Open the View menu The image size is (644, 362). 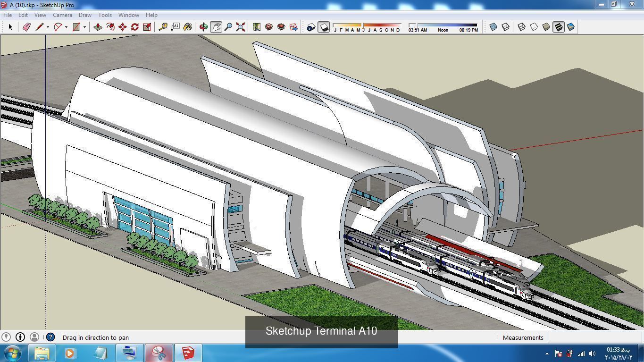[x=40, y=15]
